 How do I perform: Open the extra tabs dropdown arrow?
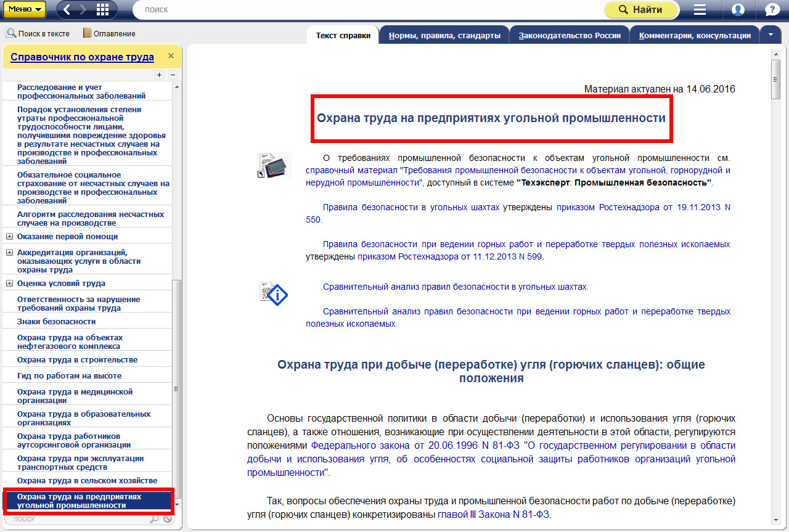point(771,35)
